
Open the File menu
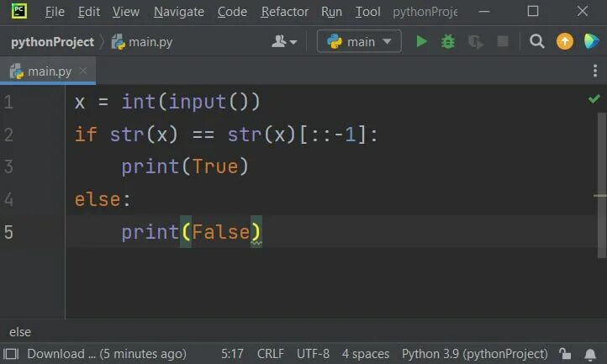(55, 12)
